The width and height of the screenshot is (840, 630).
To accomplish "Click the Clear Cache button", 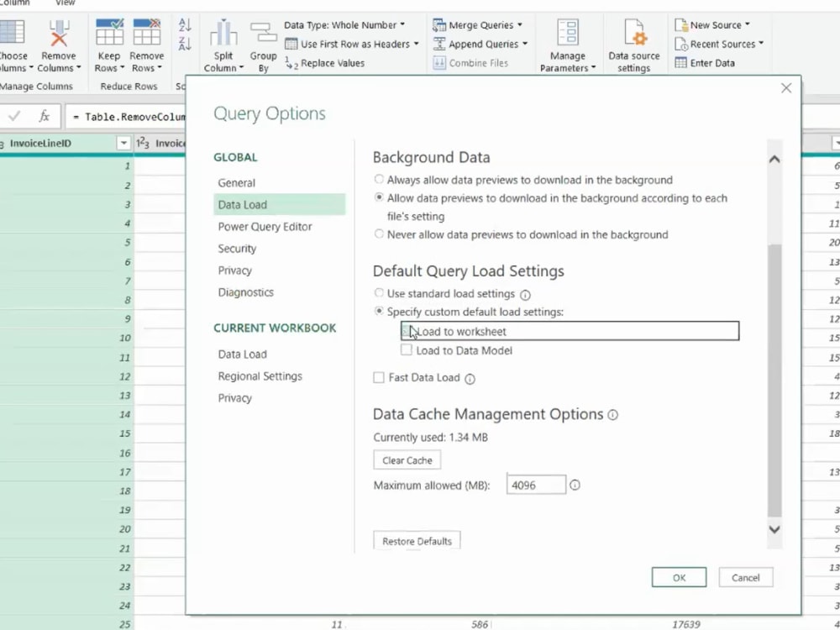I will coord(407,460).
